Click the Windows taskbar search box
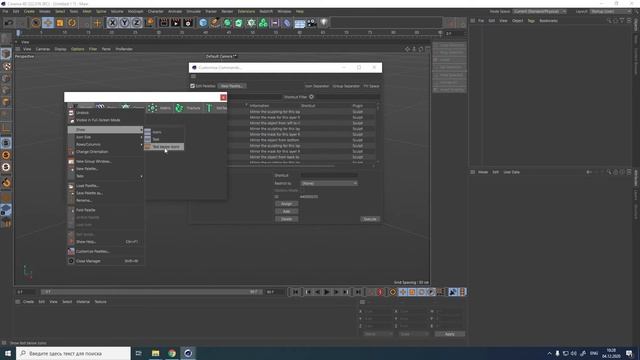640x360 pixels. pos(73,353)
